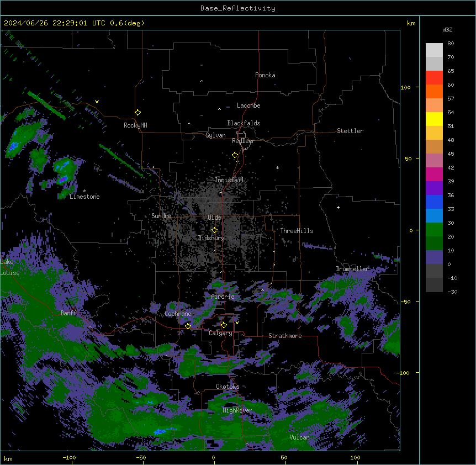
Task: Click the ThreeHills label
Action: [x=297, y=231]
